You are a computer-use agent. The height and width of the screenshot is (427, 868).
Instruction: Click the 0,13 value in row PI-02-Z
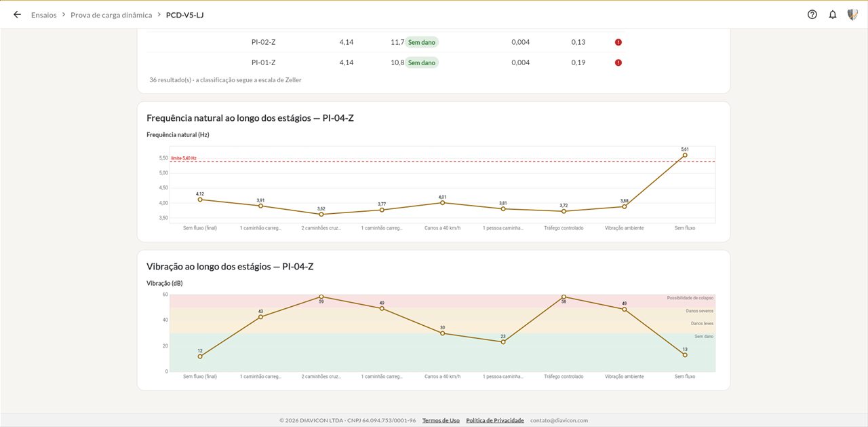(578, 42)
